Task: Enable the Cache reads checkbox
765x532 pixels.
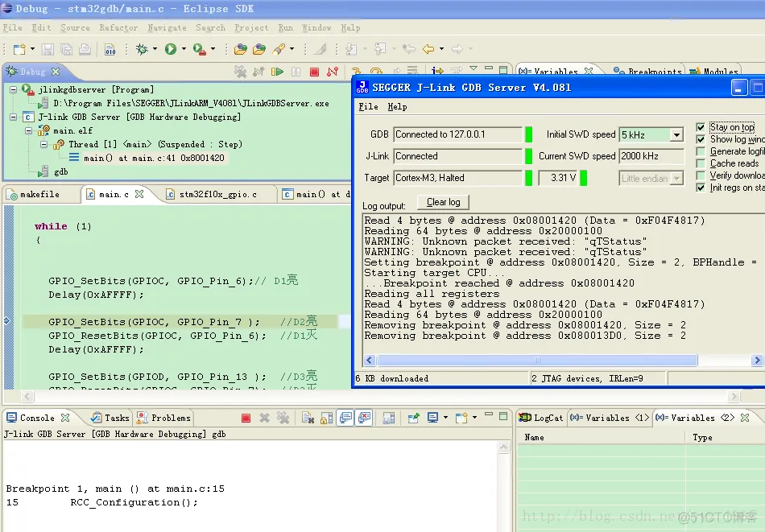Action: 701,163
